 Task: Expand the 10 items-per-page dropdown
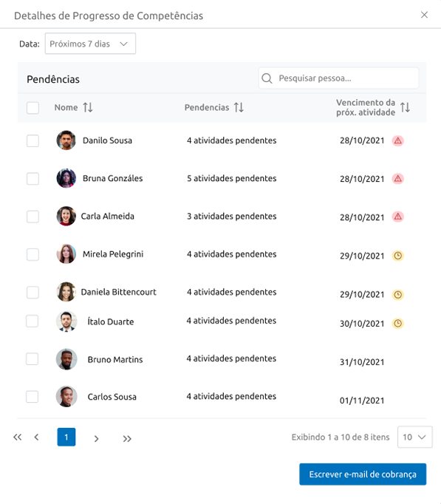(x=415, y=437)
